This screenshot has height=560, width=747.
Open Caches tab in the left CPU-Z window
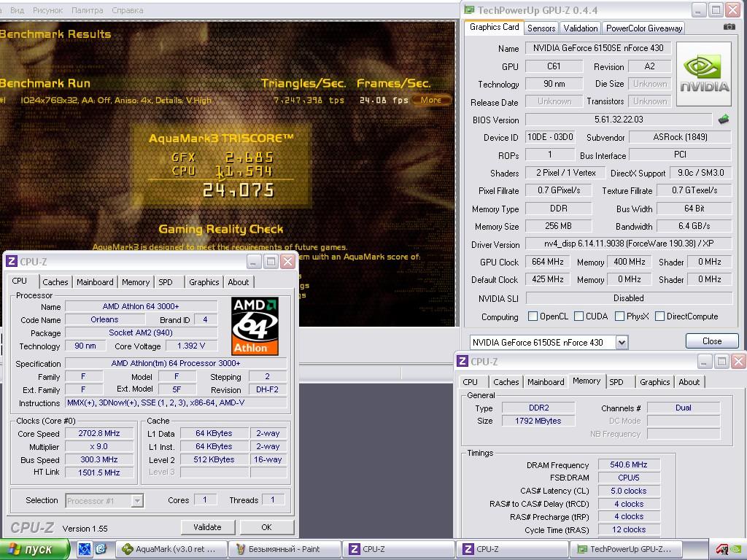coord(55,282)
